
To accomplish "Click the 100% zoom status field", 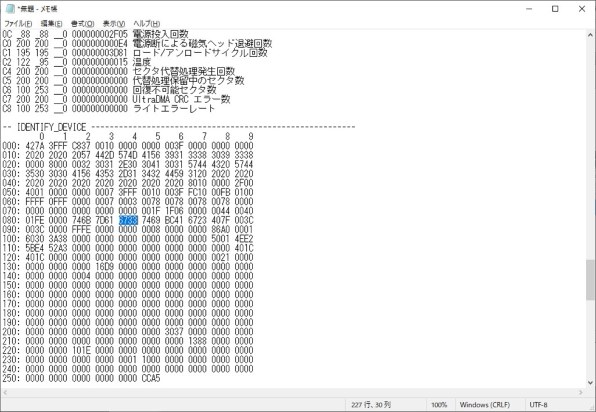I will pyautogui.click(x=439, y=405).
